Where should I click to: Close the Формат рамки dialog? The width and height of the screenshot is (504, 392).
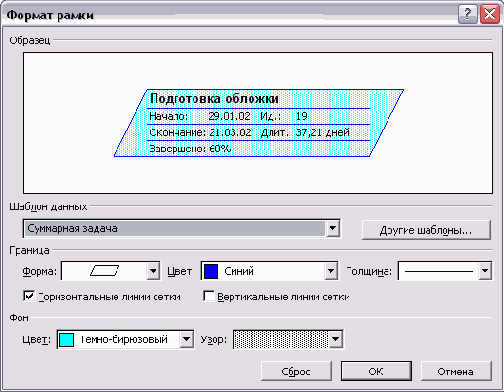490,14
